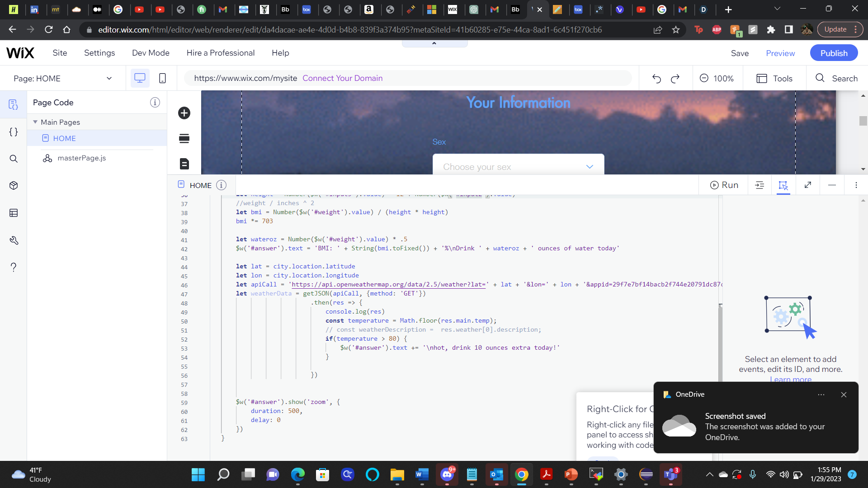The height and width of the screenshot is (488, 868).
Task: Switch to mobile view editor
Action: [x=162, y=78]
